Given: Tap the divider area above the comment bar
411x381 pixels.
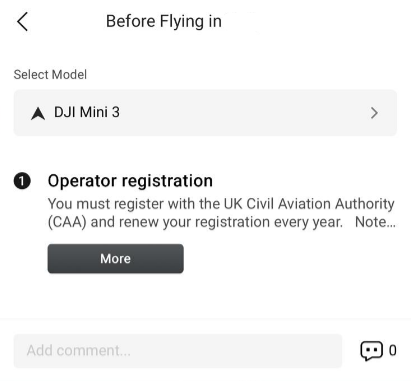Looking at the screenshot, I should point(205,319).
